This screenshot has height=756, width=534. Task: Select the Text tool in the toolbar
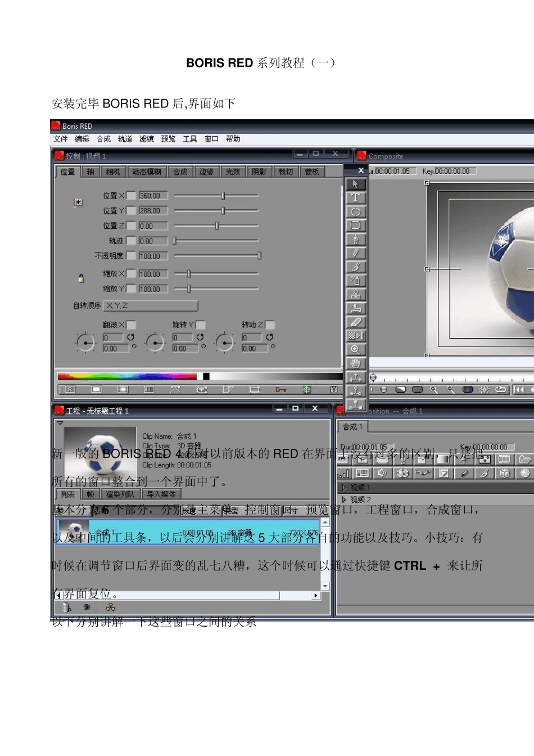coord(355,197)
